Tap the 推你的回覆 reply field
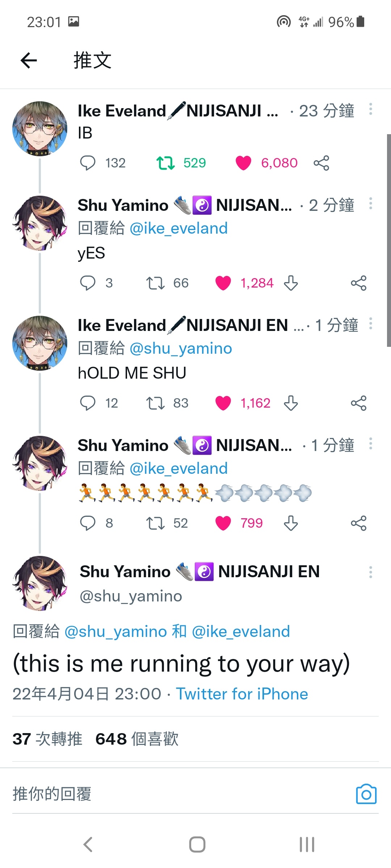The image size is (391, 868). 181,794
